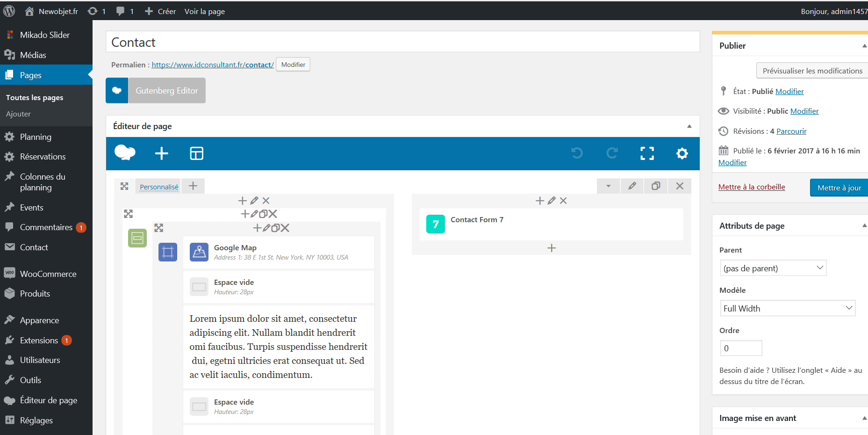Screen dimensions: 868x435
Task: Click the redo arrow in editor toolbar
Action: point(612,153)
